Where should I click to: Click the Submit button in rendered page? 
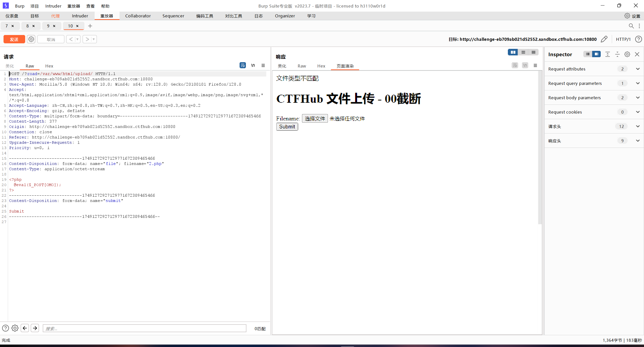pos(287,127)
